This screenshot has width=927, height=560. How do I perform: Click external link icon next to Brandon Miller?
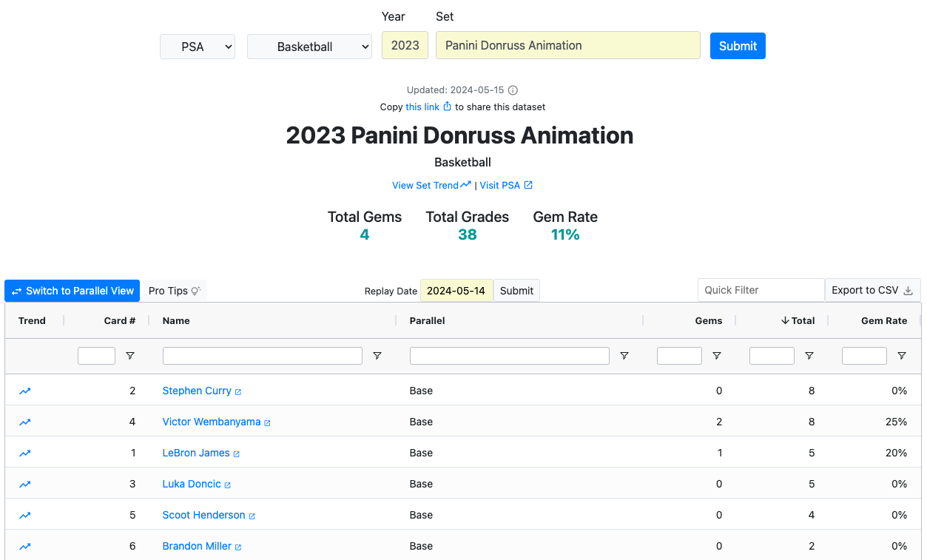click(x=238, y=547)
